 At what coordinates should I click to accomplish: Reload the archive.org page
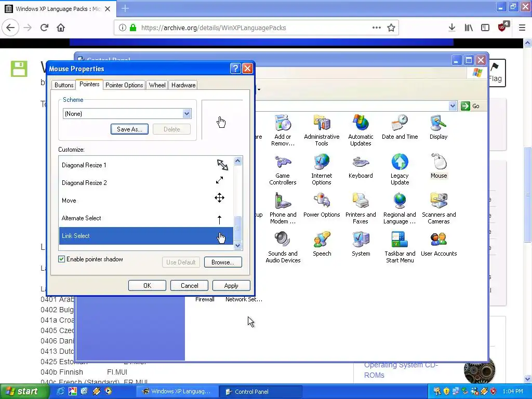point(44,28)
